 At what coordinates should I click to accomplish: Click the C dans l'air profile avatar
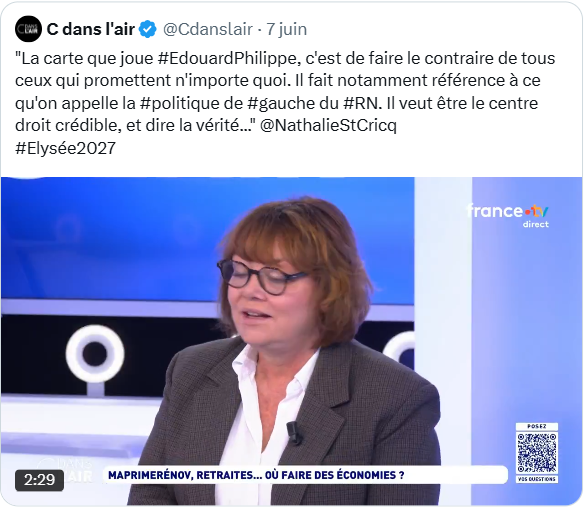[x=28, y=29]
